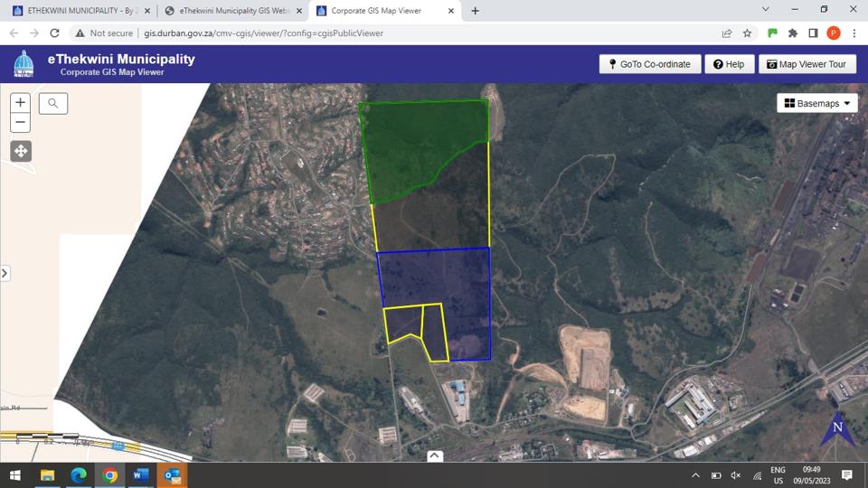868x488 pixels.
Task: Activate the pan/move map tool
Action: click(x=21, y=151)
